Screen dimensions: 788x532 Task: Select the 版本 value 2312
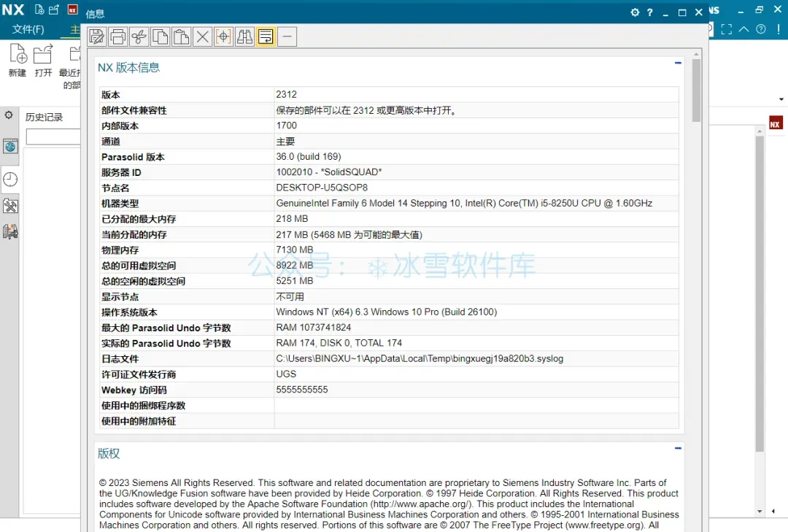pos(287,95)
